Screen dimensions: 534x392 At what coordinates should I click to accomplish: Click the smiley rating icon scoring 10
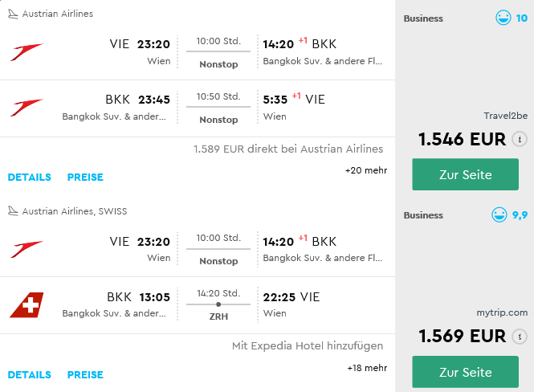[x=503, y=18]
